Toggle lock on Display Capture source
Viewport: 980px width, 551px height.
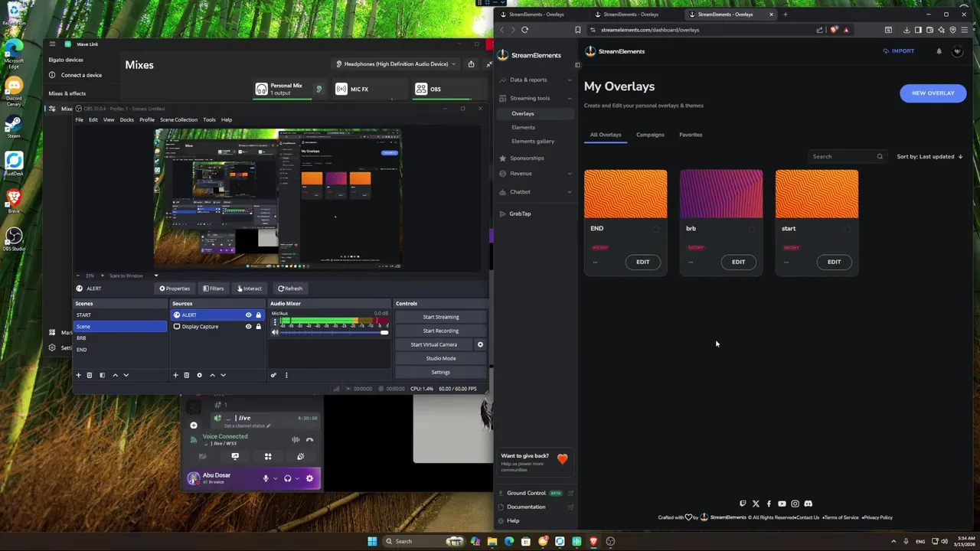(x=258, y=327)
